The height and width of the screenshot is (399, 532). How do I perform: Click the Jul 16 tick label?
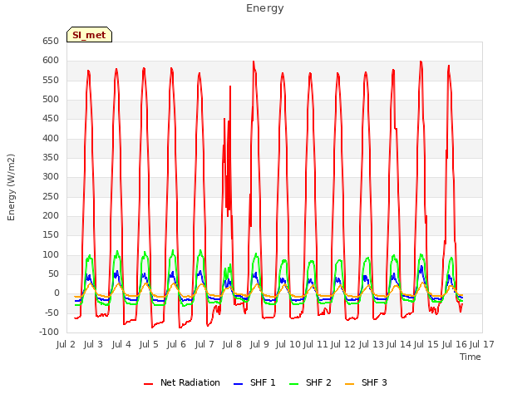click(x=455, y=344)
